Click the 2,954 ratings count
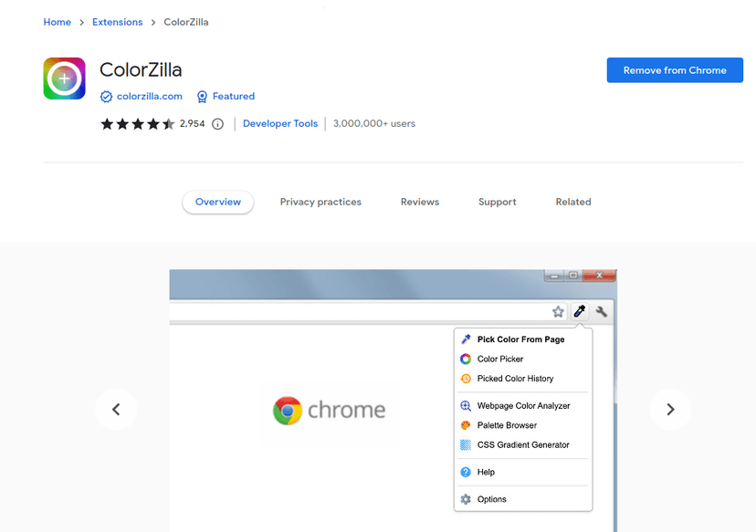 [193, 124]
